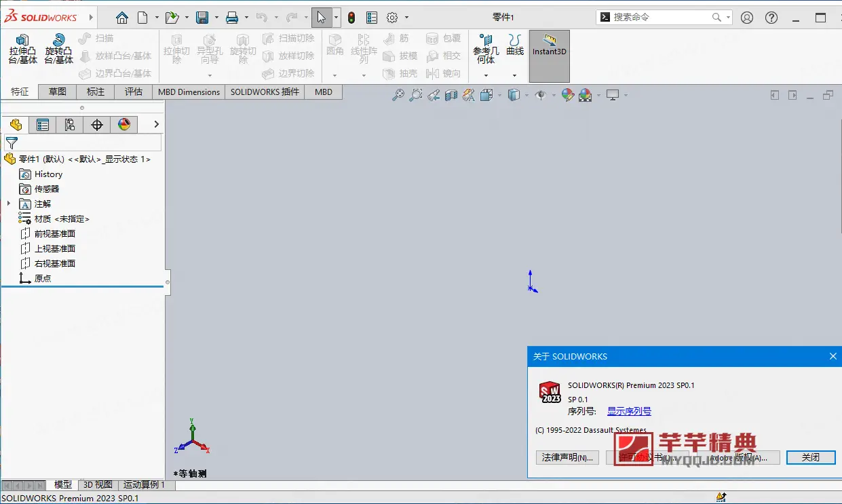Image resolution: width=842 pixels, height=504 pixels.
Task: Open the 草图 (Sketch) ribbon tab
Action: [58, 92]
